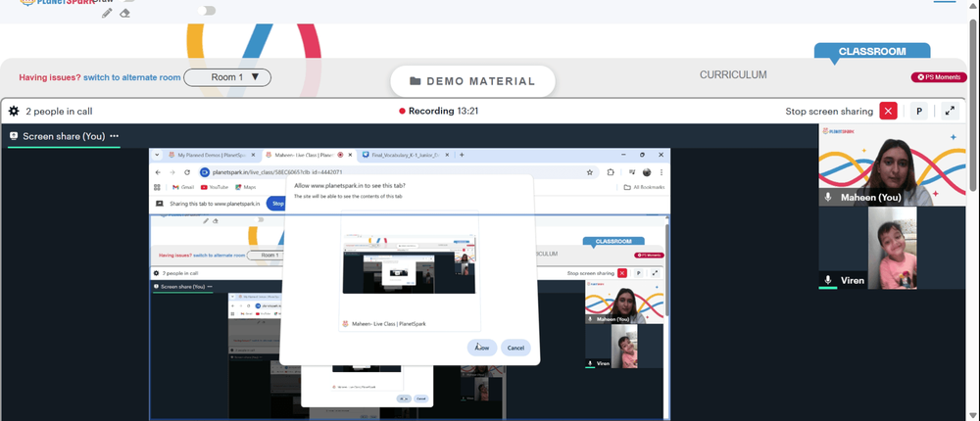Click the Sharing this tab to www.planetspark.in text

(x=215, y=204)
